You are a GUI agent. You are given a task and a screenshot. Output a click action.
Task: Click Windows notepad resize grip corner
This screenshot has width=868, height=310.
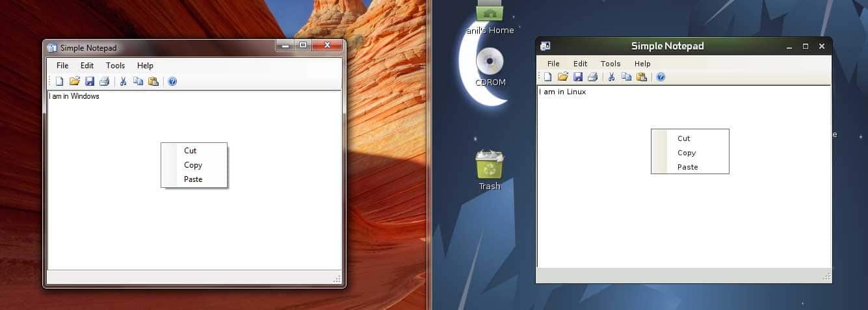337,279
